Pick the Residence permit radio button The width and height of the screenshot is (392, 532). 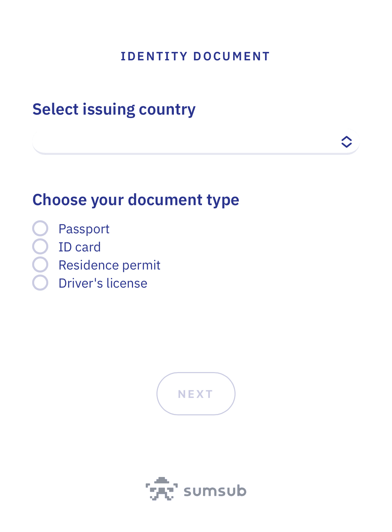coord(40,265)
